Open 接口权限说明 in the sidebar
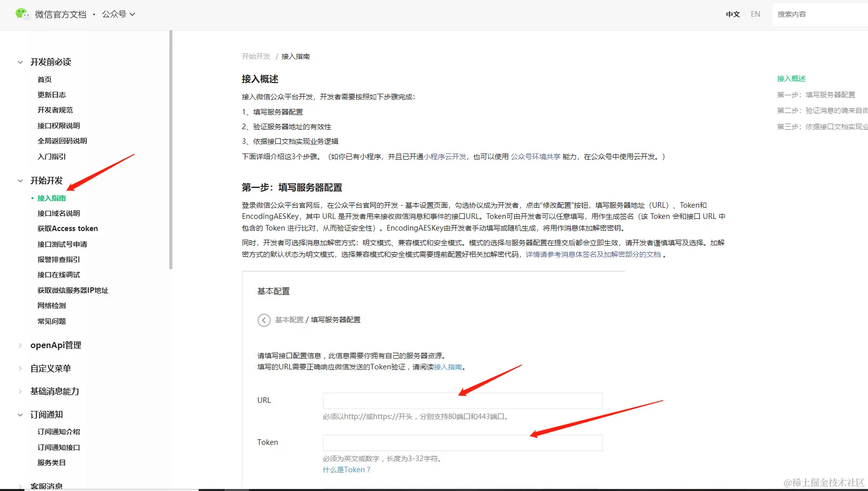Screen dimensions: 868x491 pos(59,126)
